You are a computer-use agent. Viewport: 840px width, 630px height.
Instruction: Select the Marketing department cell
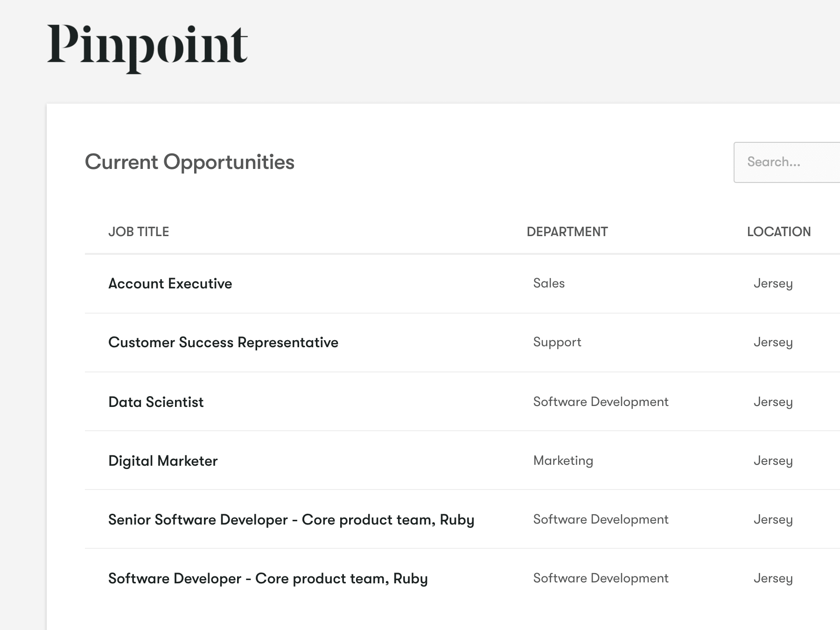(x=563, y=461)
